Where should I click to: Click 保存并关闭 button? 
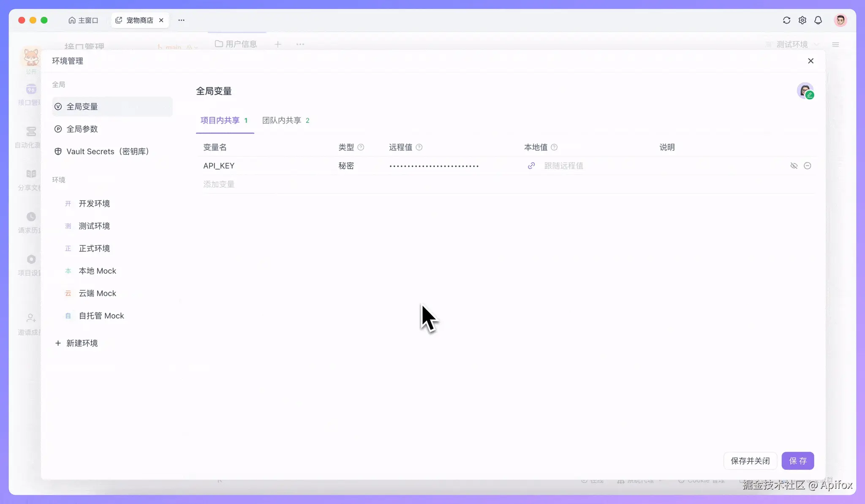pyautogui.click(x=750, y=461)
